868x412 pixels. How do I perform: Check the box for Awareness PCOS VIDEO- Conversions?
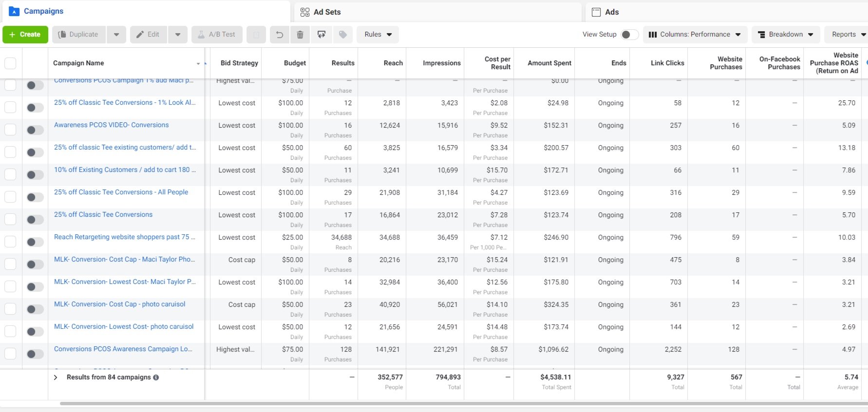click(x=10, y=130)
